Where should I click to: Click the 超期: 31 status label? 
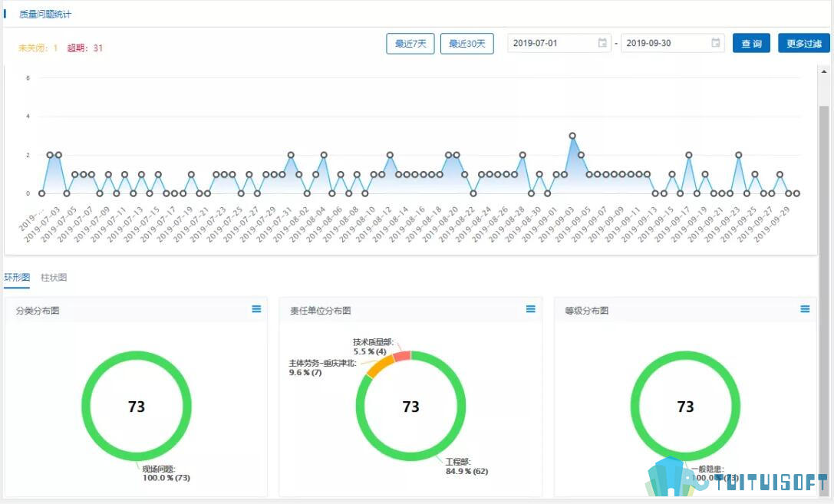click(85, 48)
